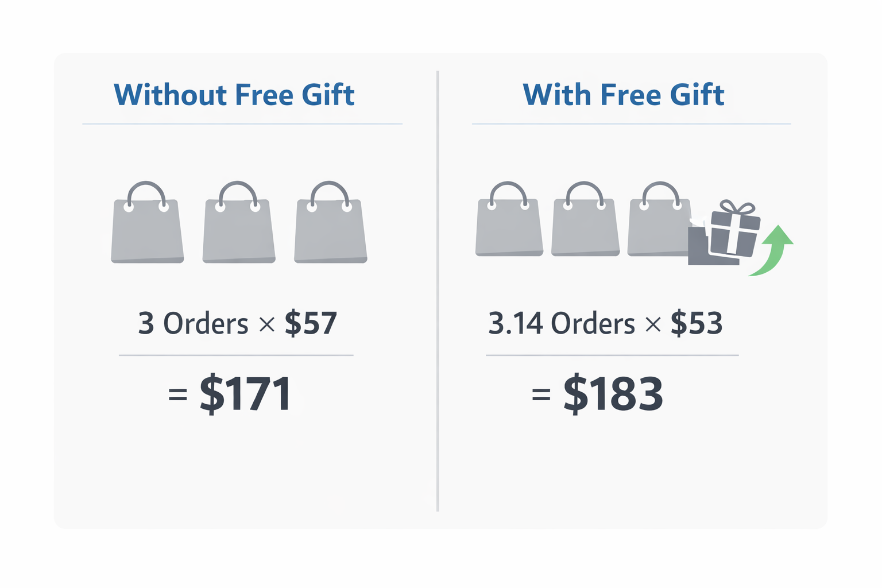Click the multiplication sign before $53
Image resolution: width=882 pixels, height=588 pixels.
(x=653, y=324)
